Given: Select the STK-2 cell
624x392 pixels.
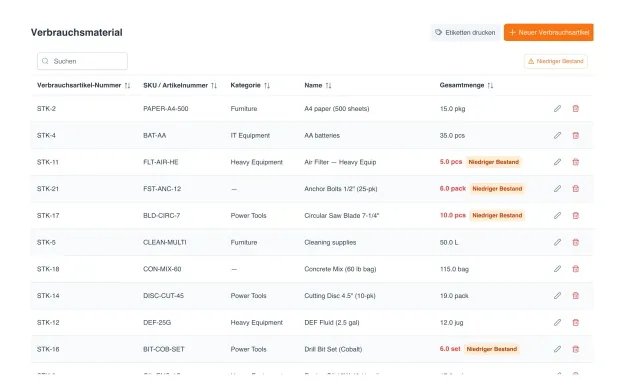Looking at the screenshot, I should [46, 109].
